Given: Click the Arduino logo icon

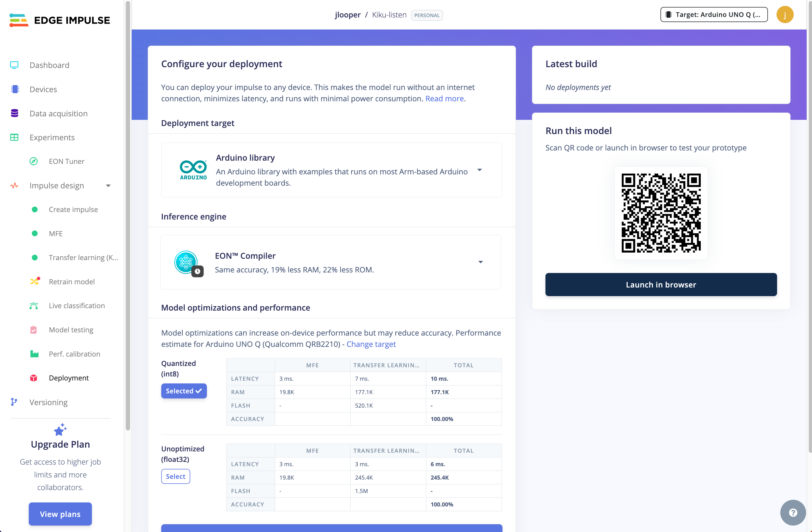Looking at the screenshot, I should [x=193, y=170].
